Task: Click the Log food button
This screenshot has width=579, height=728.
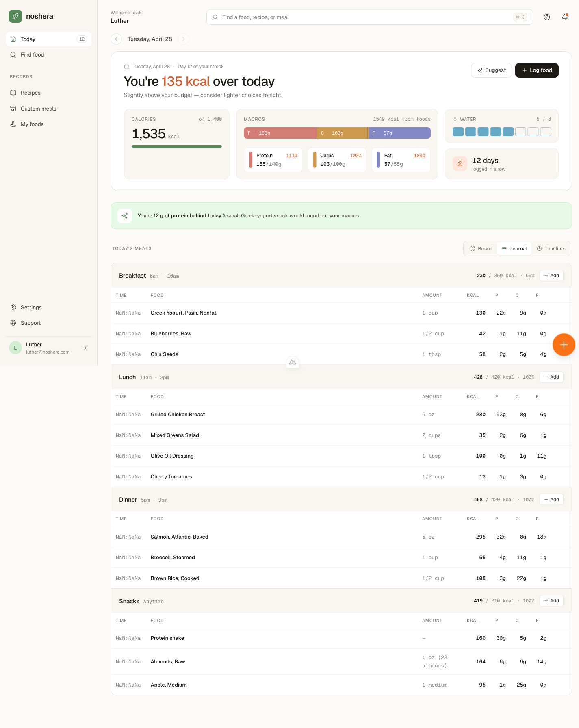Action: click(x=537, y=70)
